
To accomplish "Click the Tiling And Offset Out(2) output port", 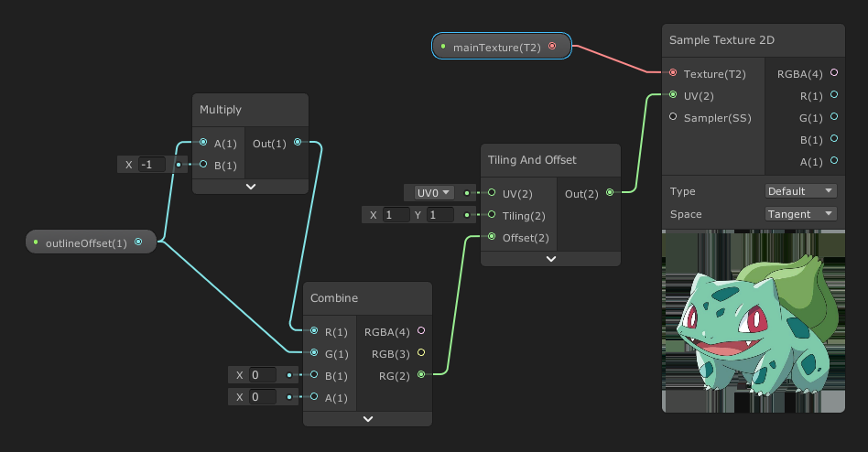I will pos(610,192).
